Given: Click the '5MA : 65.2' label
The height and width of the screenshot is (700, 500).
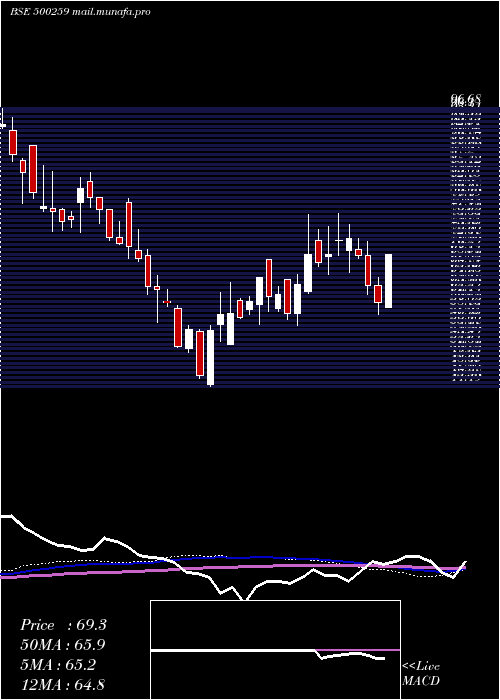Looking at the screenshot, I should (x=58, y=665).
